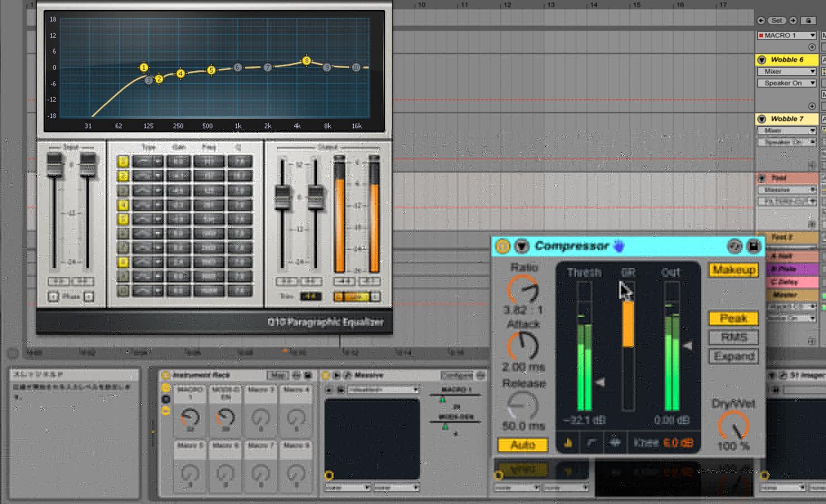Click the left Phase invert button in Q10
Screen dimensions: 826x504
tap(53, 296)
